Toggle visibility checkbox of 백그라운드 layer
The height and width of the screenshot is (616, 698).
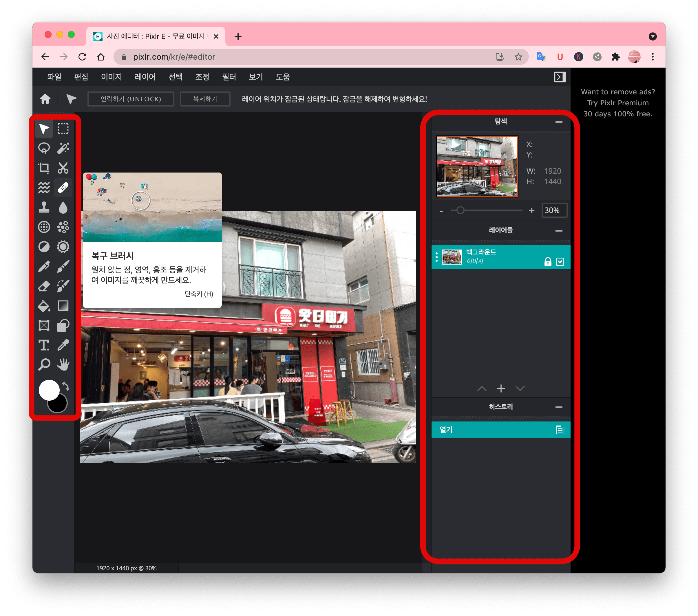[560, 262]
